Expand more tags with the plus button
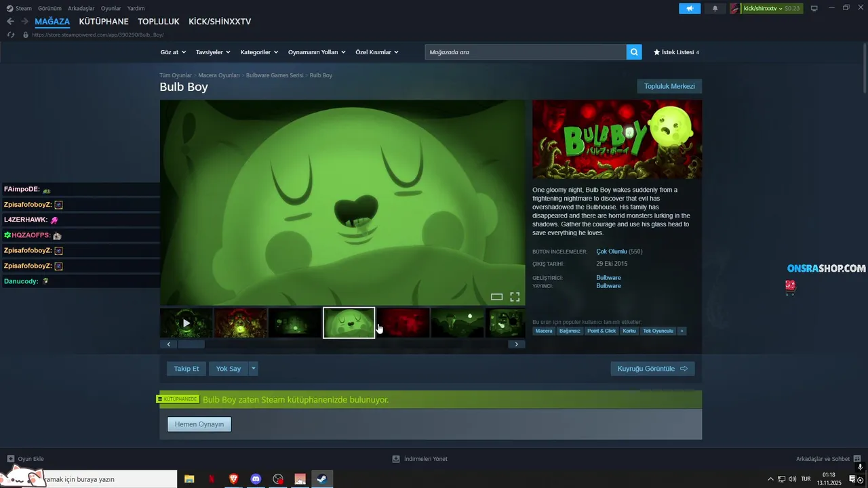The height and width of the screenshot is (488, 868). click(x=682, y=331)
